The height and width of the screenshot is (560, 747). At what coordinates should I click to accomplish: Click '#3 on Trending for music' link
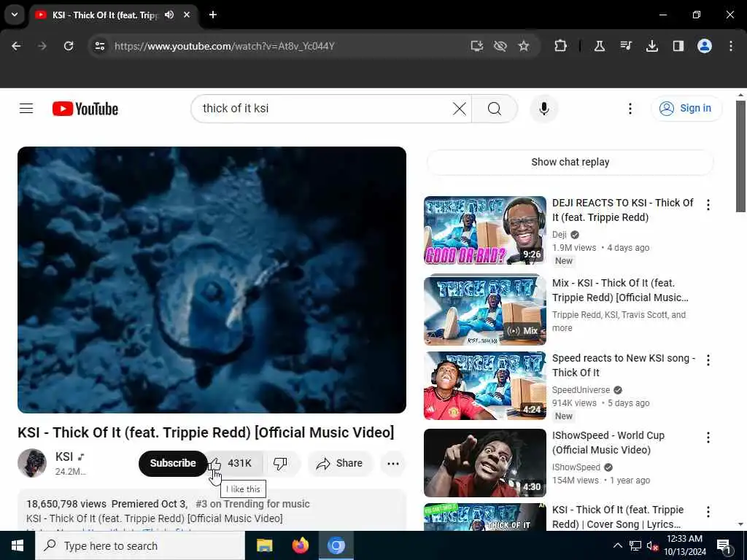(252, 504)
